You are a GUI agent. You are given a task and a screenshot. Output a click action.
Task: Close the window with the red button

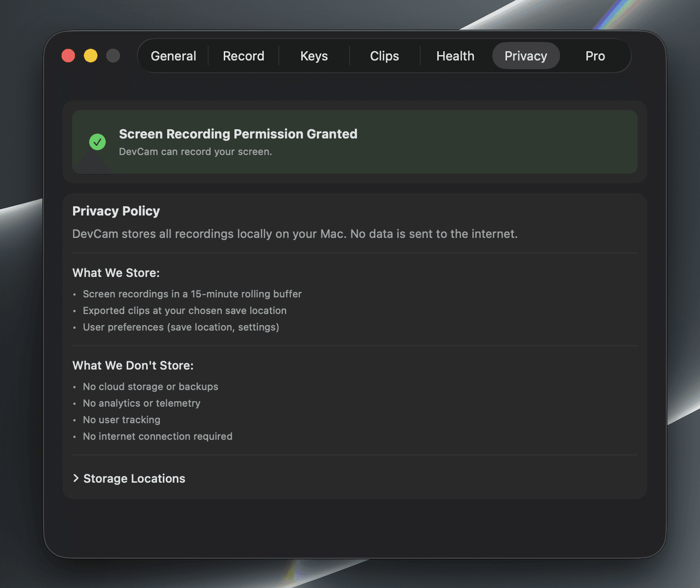(68, 56)
